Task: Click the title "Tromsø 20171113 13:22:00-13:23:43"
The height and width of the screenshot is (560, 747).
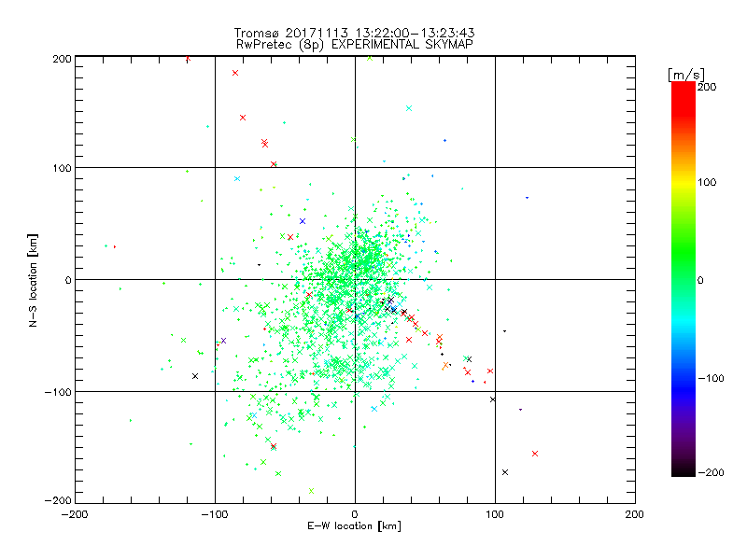Action: point(354,33)
